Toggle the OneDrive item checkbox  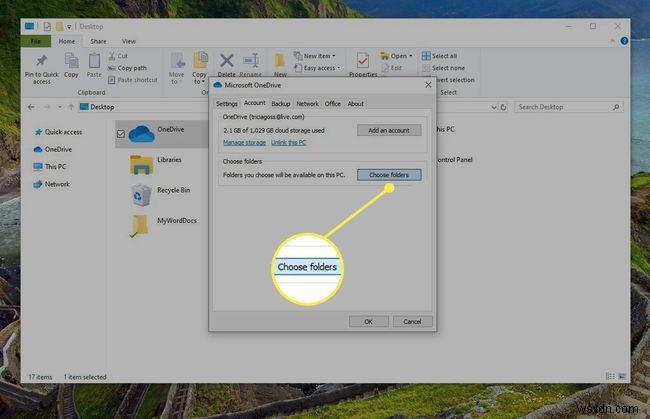(121, 134)
